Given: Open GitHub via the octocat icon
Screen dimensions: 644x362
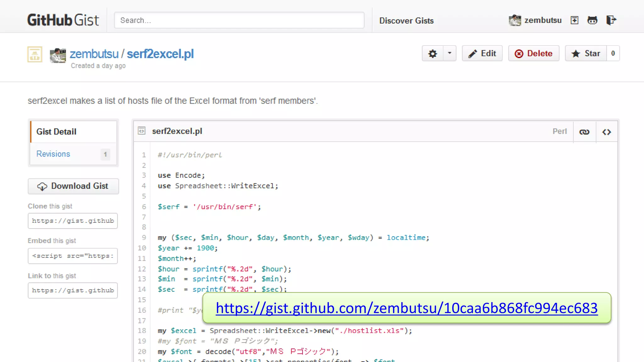Looking at the screenshot, I should (592, 20).
